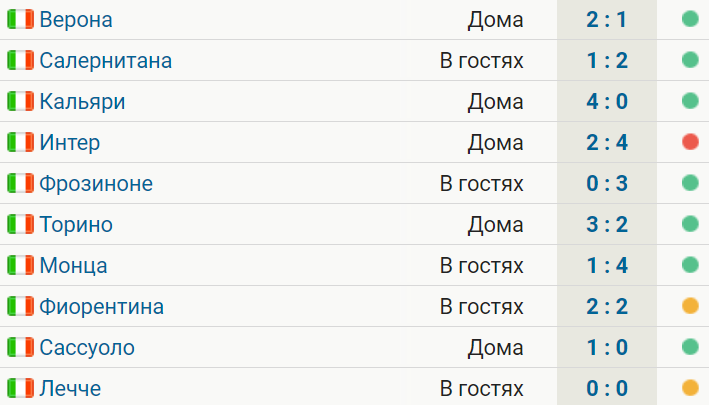The width and height of the screenshot is (709, 405).
Task: Click the flag icon beside Лечче
Action: 20,388
